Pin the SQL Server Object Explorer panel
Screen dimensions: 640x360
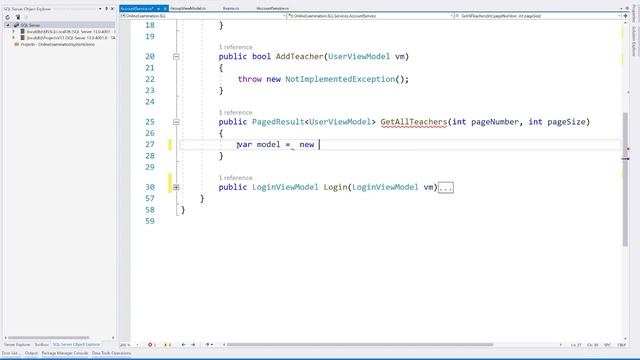[x=107, y=9]
